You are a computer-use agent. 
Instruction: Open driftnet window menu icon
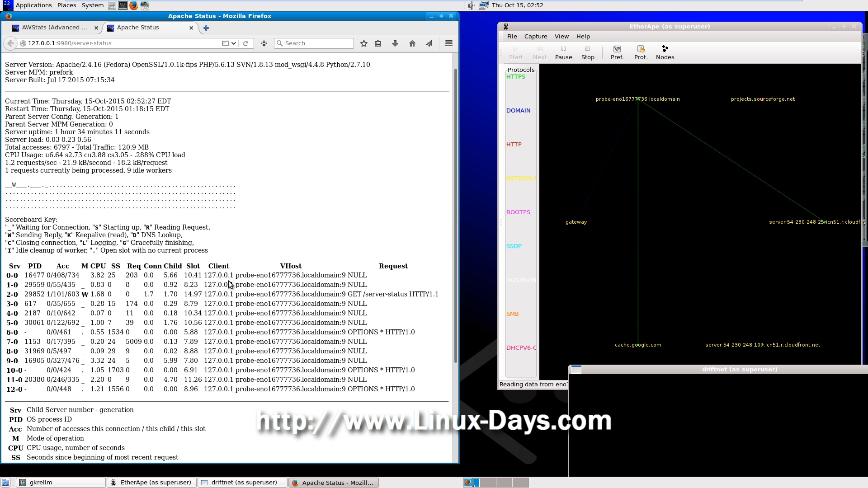[x=576, y=370]
